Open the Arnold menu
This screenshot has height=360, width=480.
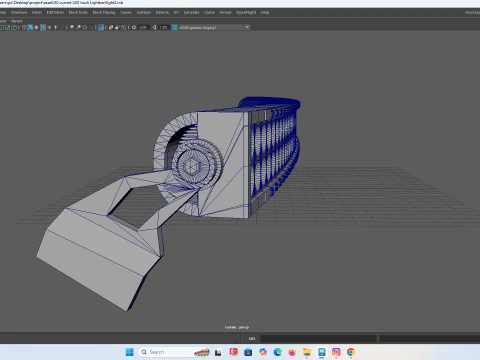point(225,12)
